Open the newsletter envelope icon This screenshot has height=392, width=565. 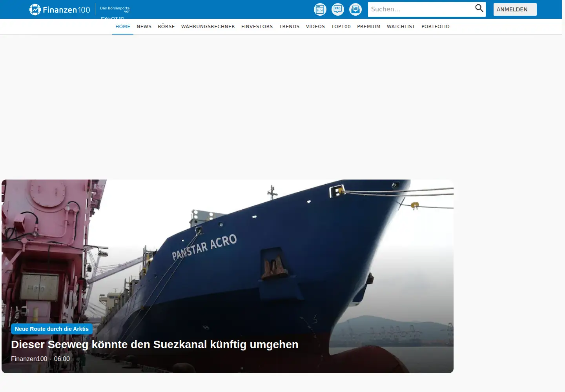click(355, 9)
